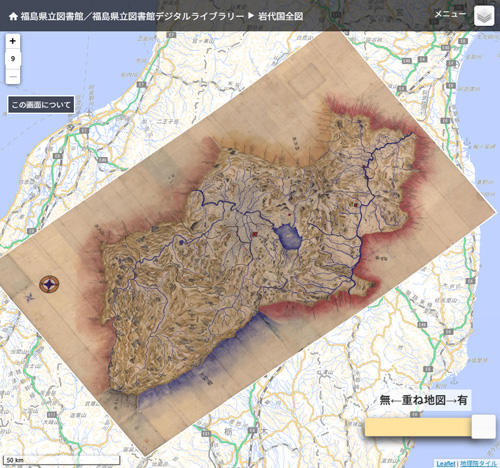Zoom out with the minus button

point(13,77)
